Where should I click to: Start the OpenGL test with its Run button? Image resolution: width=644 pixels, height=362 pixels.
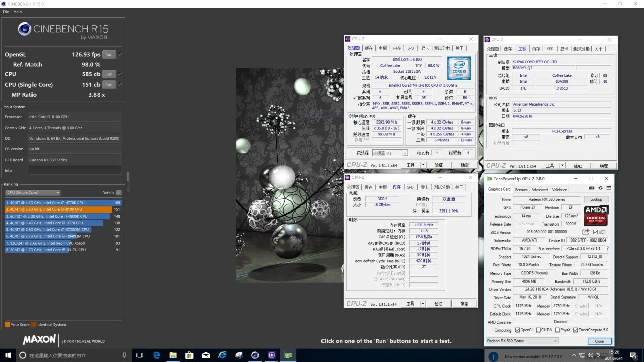tap(109, 54)
